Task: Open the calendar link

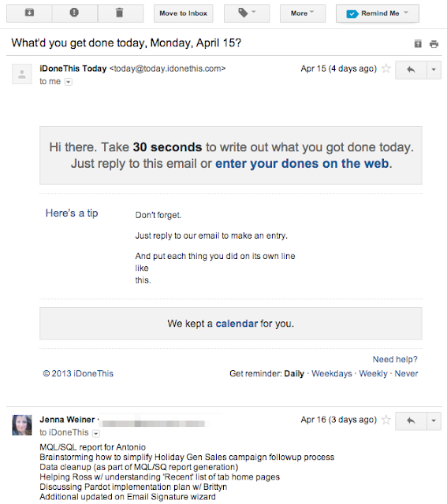Action: (x=237, y=324)
